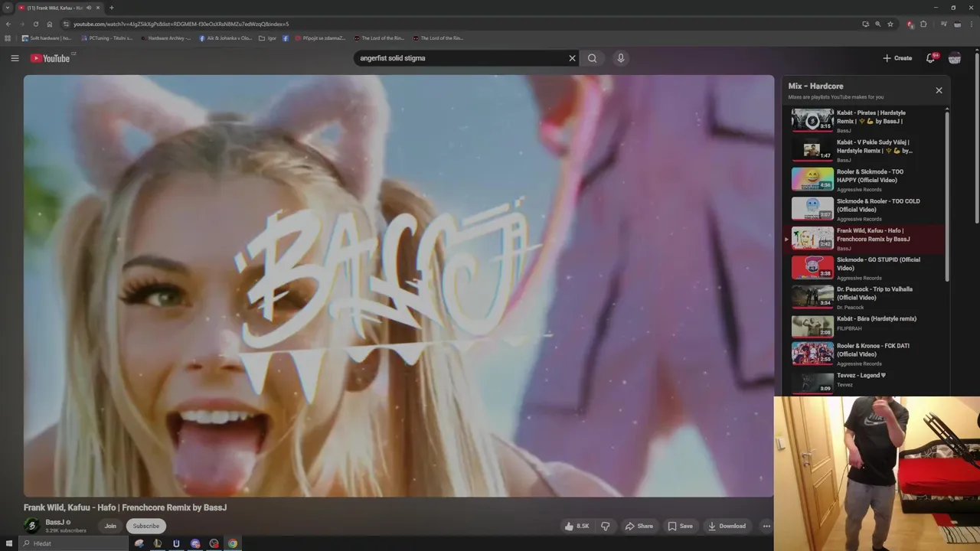Share the video
The width and height of the screenshot is (980, 551).
point(639,526)
